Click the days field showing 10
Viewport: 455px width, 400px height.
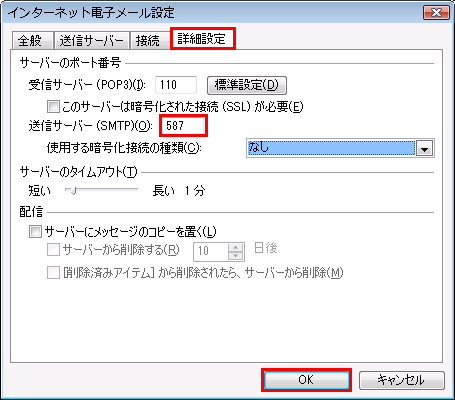point(211,251)
